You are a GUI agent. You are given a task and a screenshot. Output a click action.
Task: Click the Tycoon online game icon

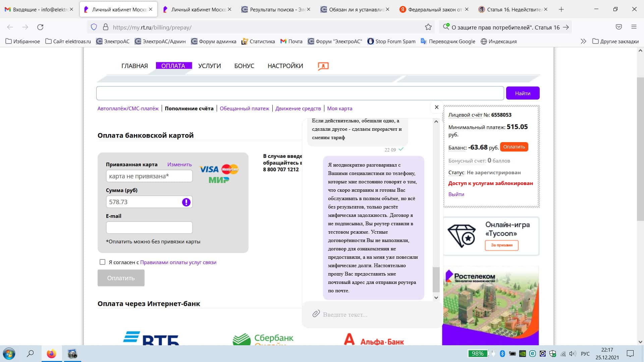tap(461, 234)
